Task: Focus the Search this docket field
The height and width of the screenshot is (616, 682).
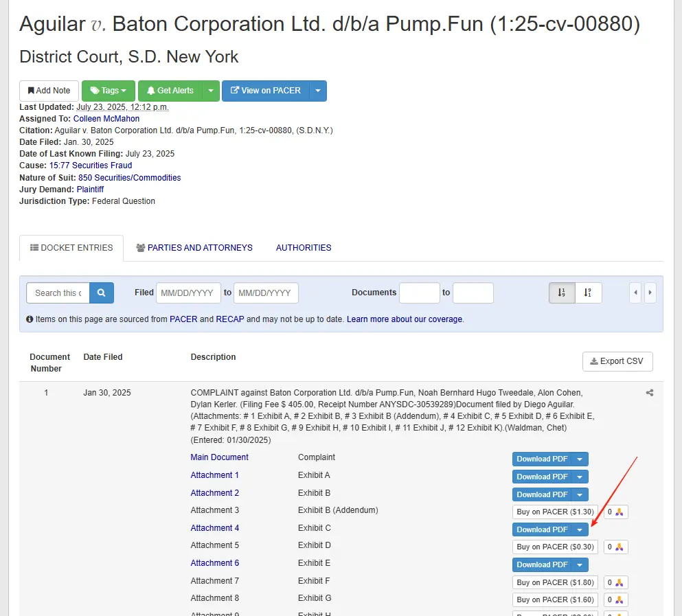Action: [58, 293]
